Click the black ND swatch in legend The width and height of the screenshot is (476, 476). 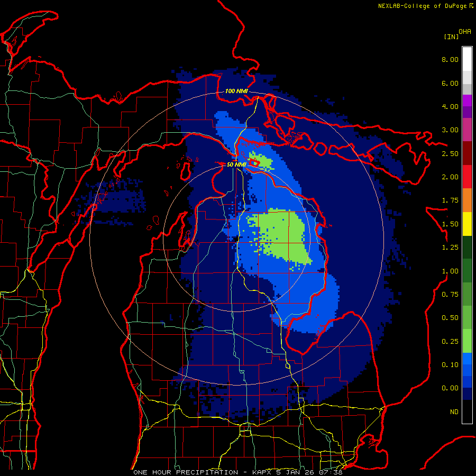[x=467, y=411]
